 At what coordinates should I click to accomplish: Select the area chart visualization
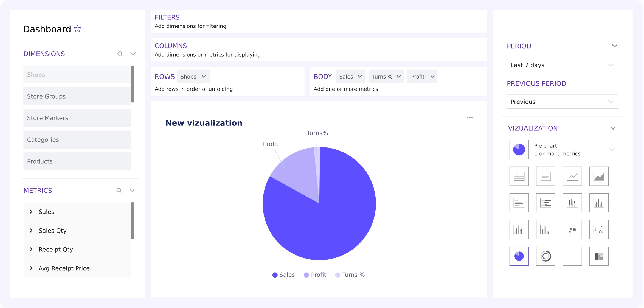[599, 176]
